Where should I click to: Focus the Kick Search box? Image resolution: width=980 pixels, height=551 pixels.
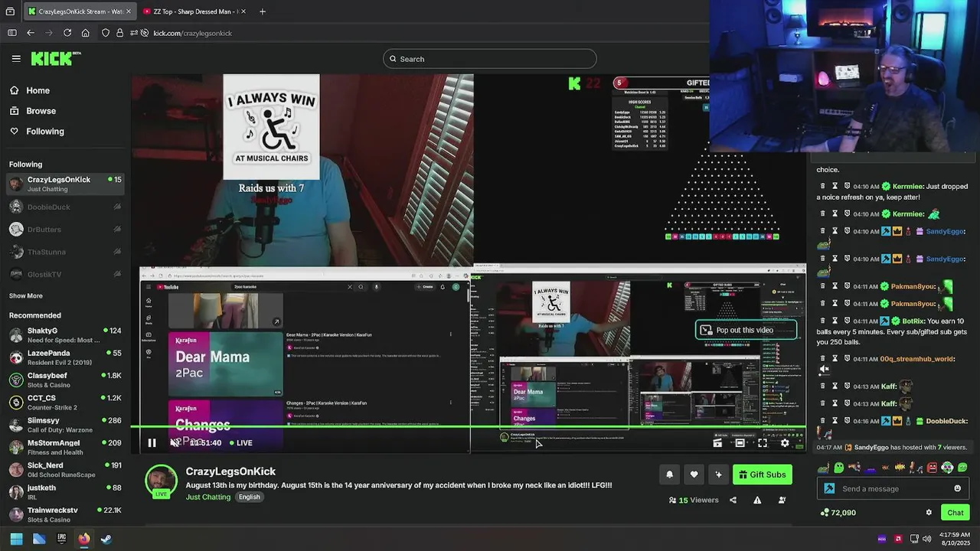(490, 59)
